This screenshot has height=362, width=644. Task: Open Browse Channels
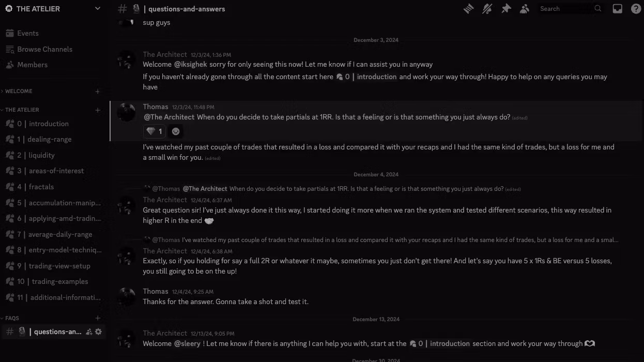point(44,49)
